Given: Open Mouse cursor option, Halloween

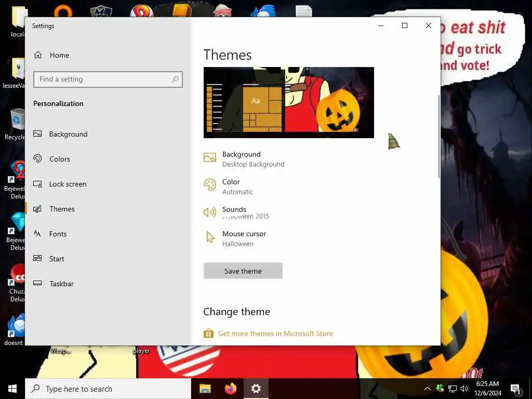Looking at the screenshot, I should pos(235,238).
